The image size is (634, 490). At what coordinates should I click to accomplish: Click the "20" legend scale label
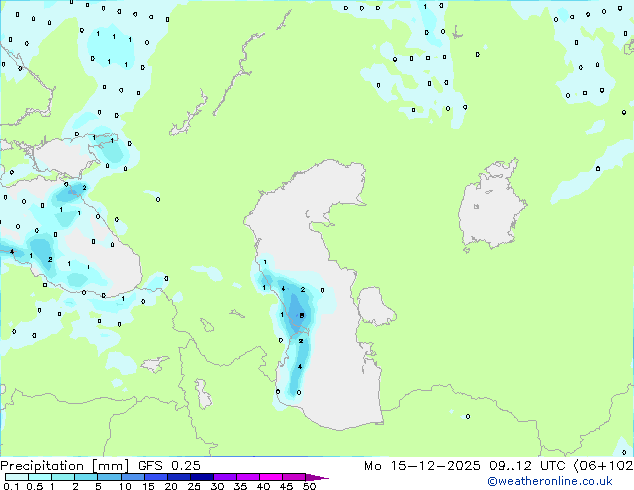171,486
